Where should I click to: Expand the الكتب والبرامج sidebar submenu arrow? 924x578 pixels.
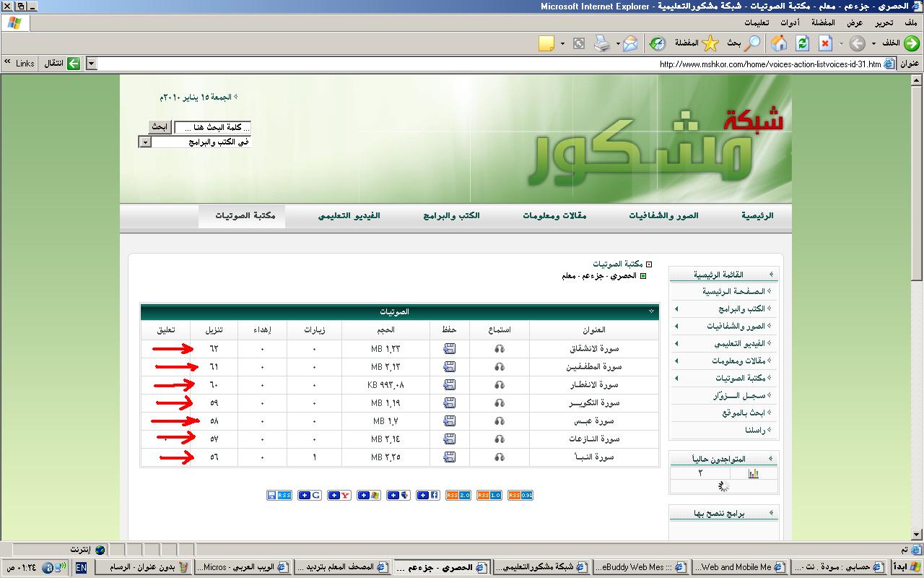(676, 309)
